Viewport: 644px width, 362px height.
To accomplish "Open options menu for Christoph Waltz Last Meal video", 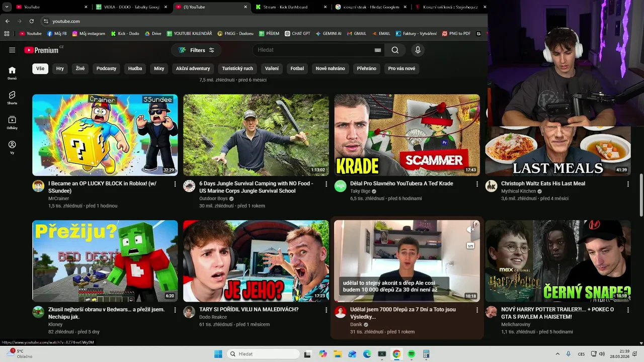I will 628,184.
